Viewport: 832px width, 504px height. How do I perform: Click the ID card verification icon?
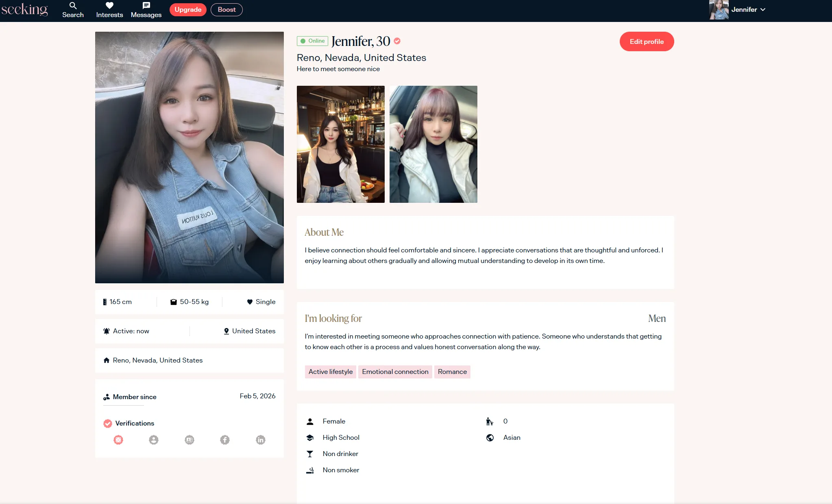pos(189,440)
